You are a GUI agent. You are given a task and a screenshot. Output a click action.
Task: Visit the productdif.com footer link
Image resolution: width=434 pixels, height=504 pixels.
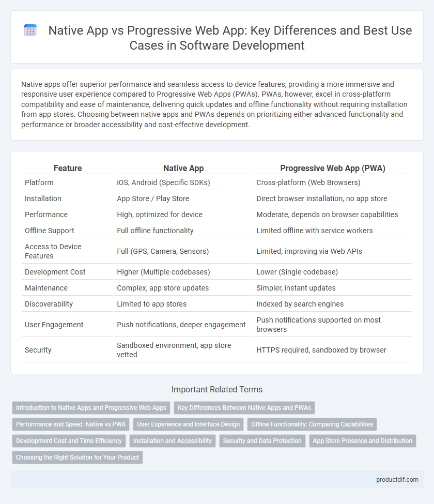click(x=397, y=480)
